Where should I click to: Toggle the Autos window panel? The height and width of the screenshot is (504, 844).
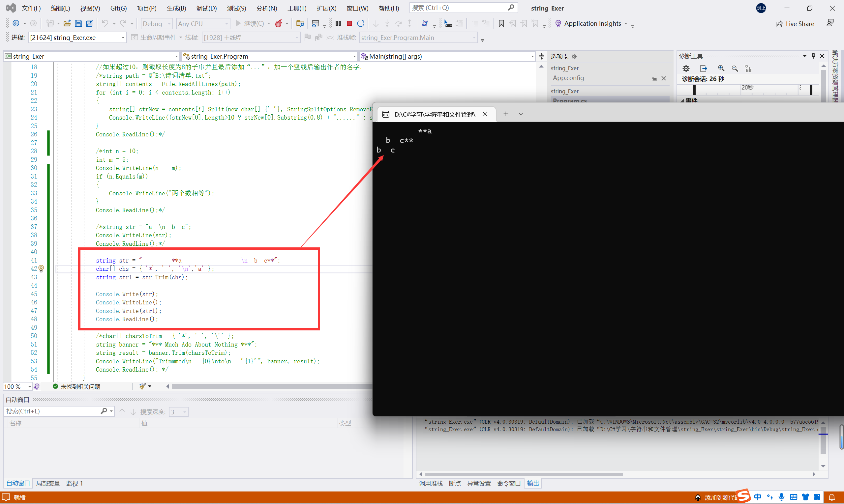tap(18, 483)
